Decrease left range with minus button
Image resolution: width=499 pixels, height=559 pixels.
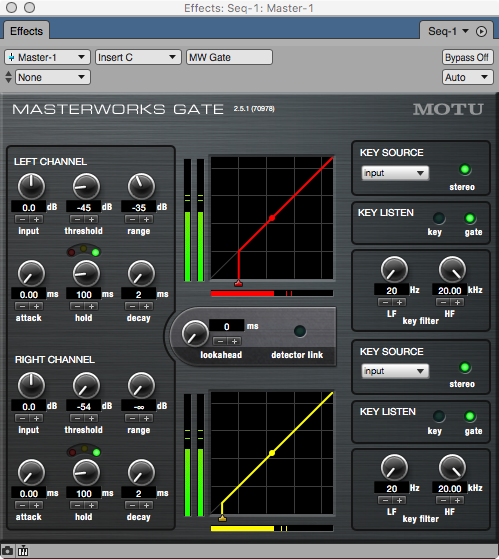(132, 219)
